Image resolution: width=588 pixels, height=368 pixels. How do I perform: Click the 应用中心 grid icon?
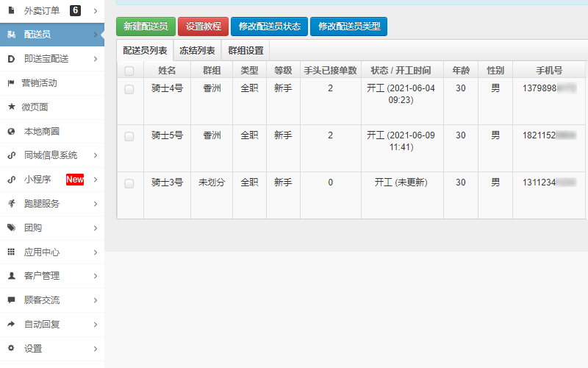click(11, 252)
